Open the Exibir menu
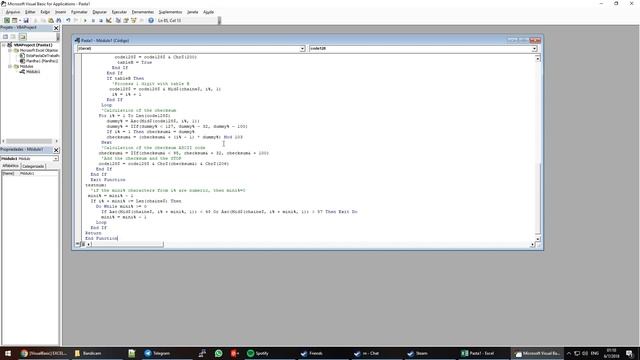640x360 pixels. coord(45,12)
